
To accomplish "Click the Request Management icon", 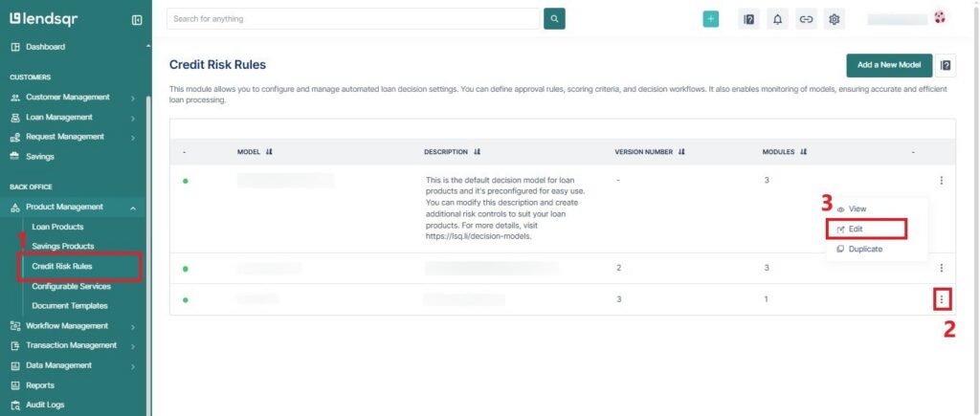I will (x=15, y=137).
